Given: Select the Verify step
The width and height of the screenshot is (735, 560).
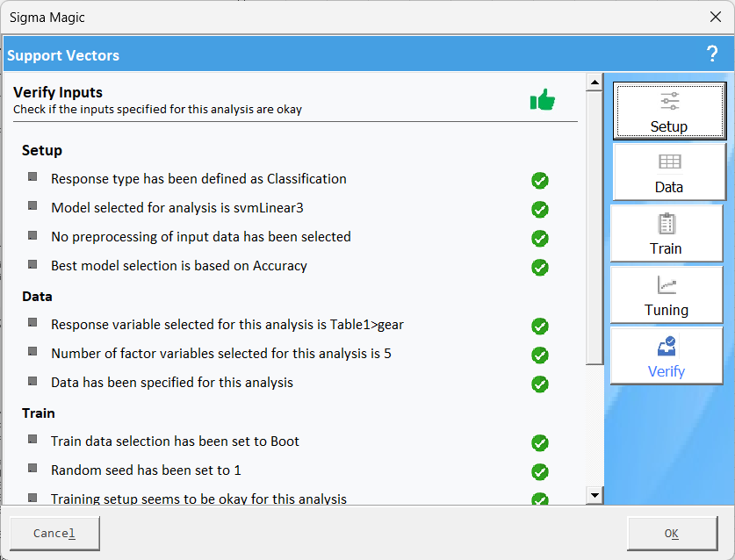Looking at the screenshot, I should pyautogui.click(x=667, y=356).
